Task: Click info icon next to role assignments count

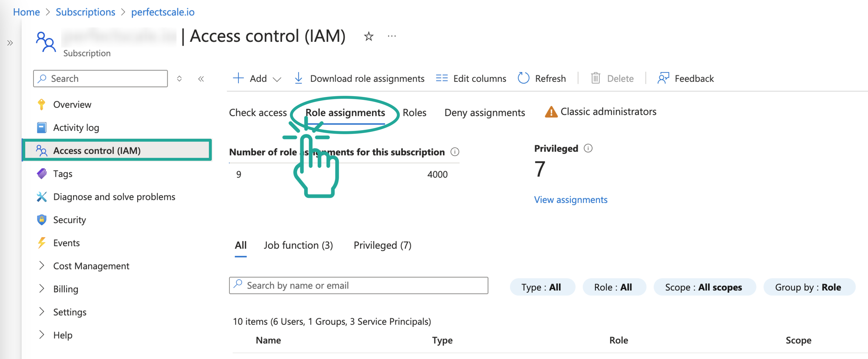Action: tap(455, 152)
